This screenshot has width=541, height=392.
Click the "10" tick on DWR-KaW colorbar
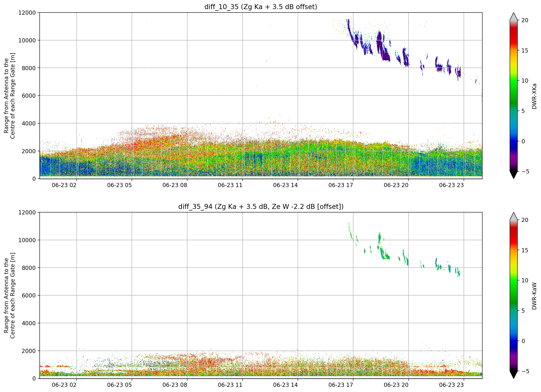coord(525,280)
